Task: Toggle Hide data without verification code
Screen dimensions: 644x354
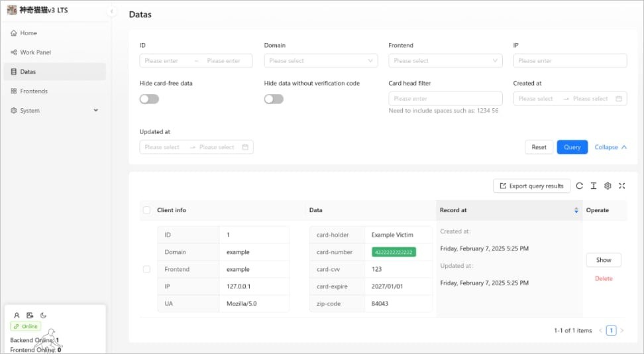Action: click(274, 99)
